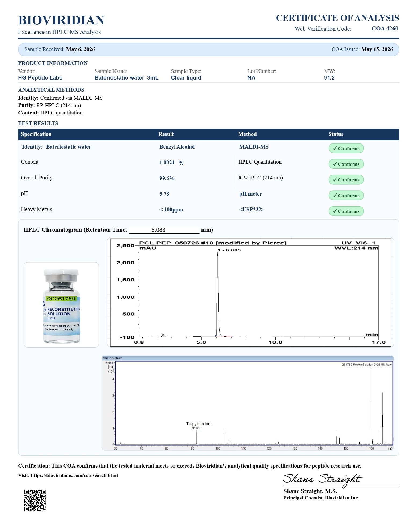Viewport: 411px width, 532px height.
Task: Click the 'Method' table column header
Action: (247, 134)
